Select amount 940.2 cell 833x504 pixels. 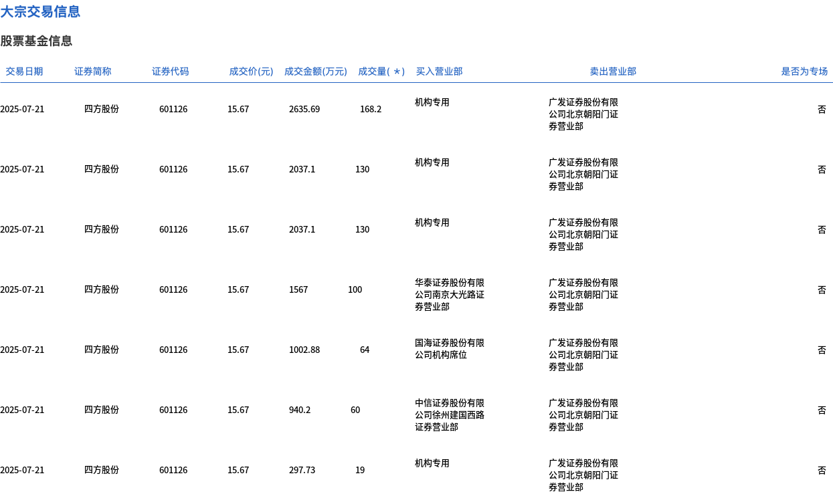(300, 410)
